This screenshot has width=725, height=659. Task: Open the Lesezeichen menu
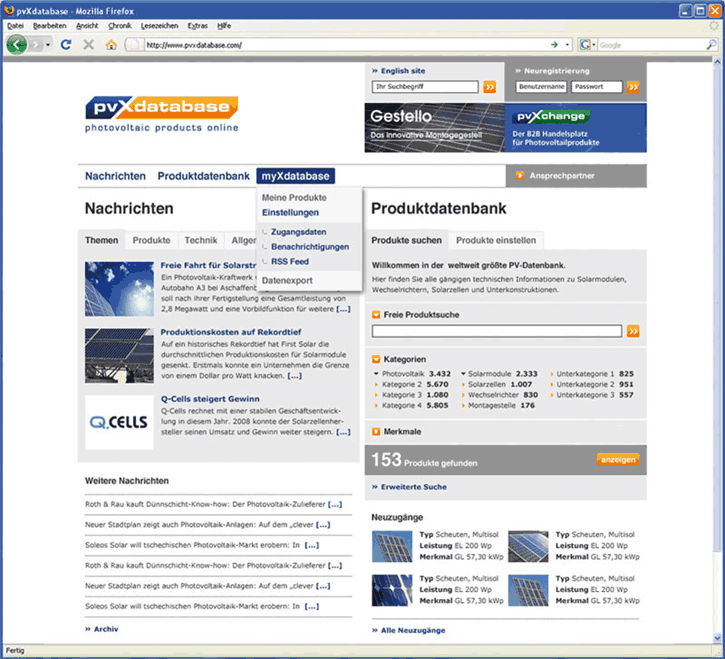click(x=160, y=26)
